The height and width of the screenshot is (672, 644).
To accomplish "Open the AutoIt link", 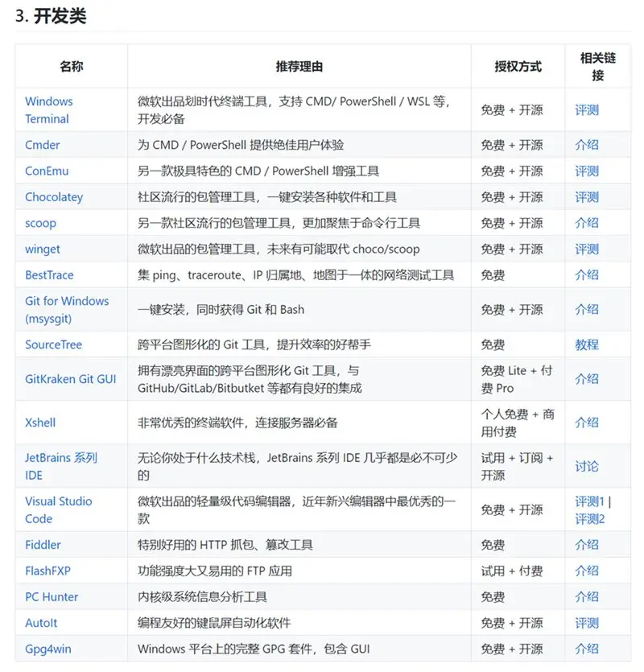I will click(x=41, y=623).
